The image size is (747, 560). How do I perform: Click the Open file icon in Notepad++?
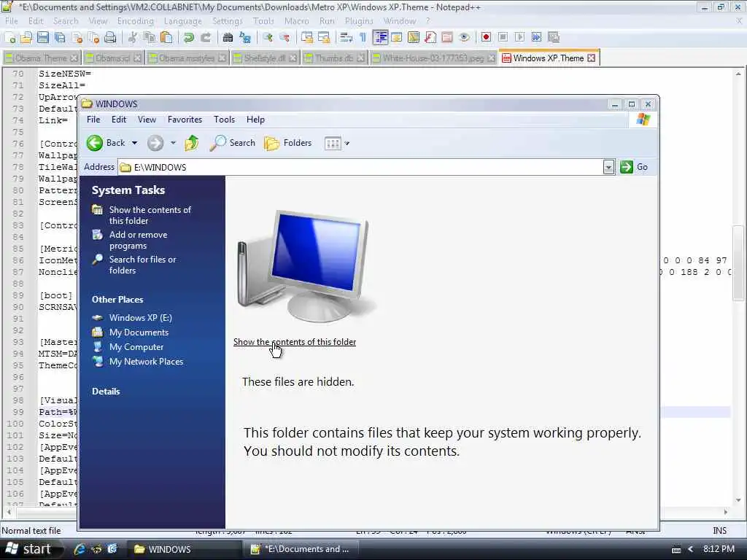(x=26, y=38)
